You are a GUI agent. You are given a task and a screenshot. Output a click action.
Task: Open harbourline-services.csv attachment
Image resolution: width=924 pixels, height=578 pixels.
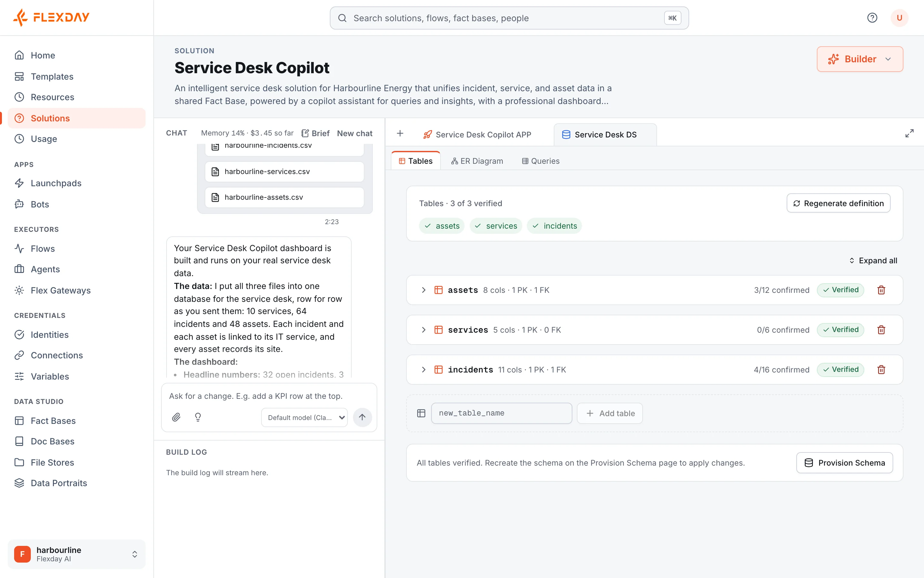coord(285,172)
